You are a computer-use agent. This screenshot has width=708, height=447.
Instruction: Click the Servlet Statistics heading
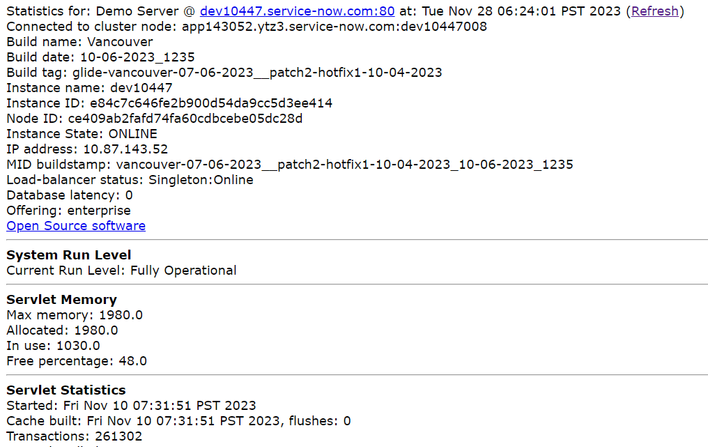[x=66, y=390]
